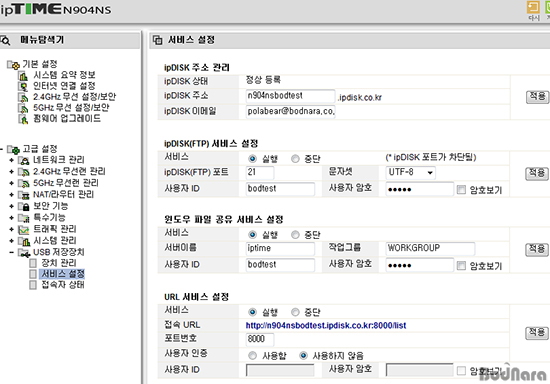Click the USB 저장장치 icon
The width and height of the screenshot is (550, 384).
click(24, 253)
